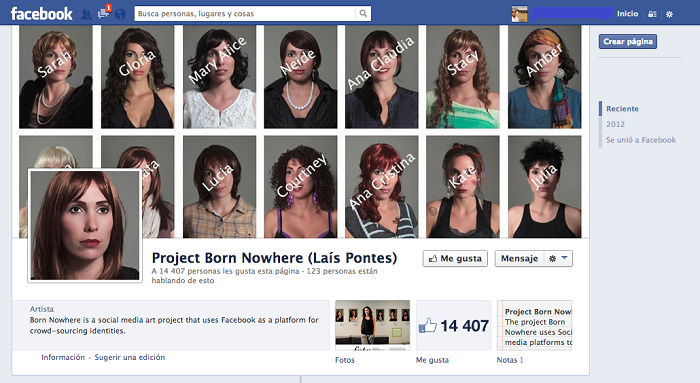Open the user avatar in top bar
This screenshot has height=383, width=700.
coord(519,14)
